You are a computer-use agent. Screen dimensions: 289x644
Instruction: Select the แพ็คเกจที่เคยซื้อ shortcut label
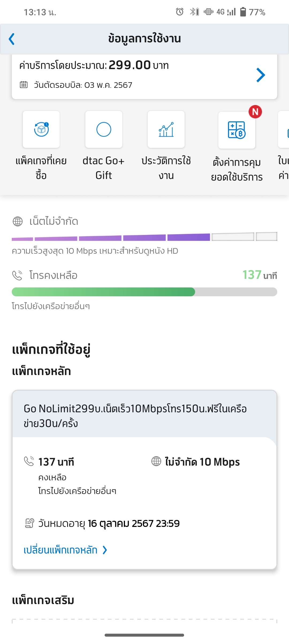(41, 168)
